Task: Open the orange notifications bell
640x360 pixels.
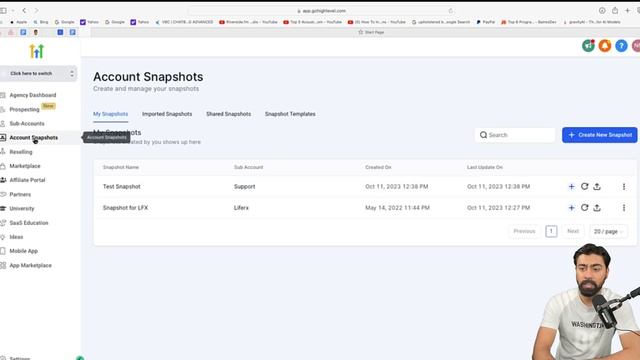Action: coord(604,46)
